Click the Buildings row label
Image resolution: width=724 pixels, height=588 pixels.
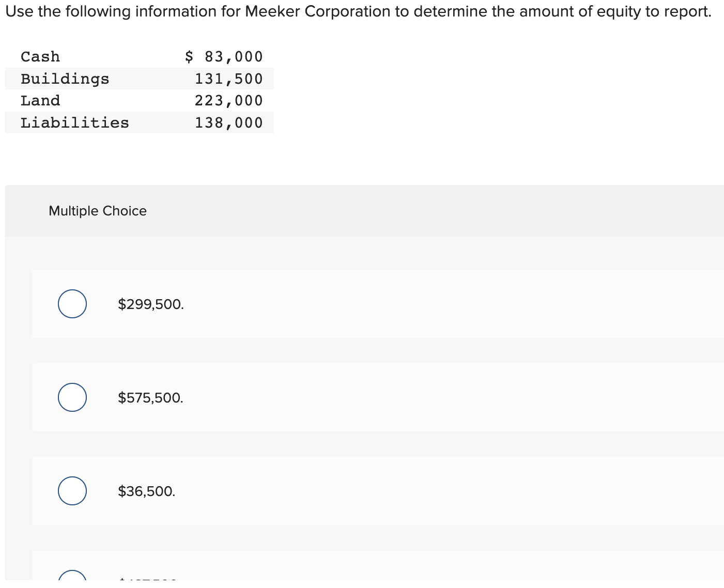pyautogui.click(x=65, y=79)
